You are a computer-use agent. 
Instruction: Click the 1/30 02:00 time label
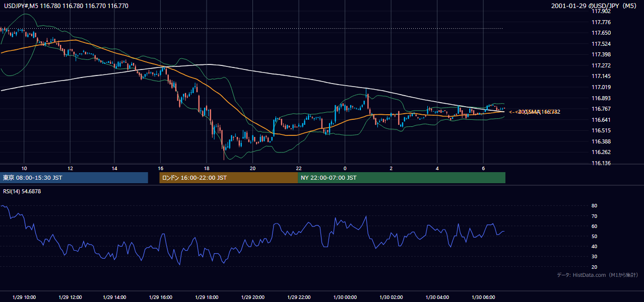click(x=391, y=297)
